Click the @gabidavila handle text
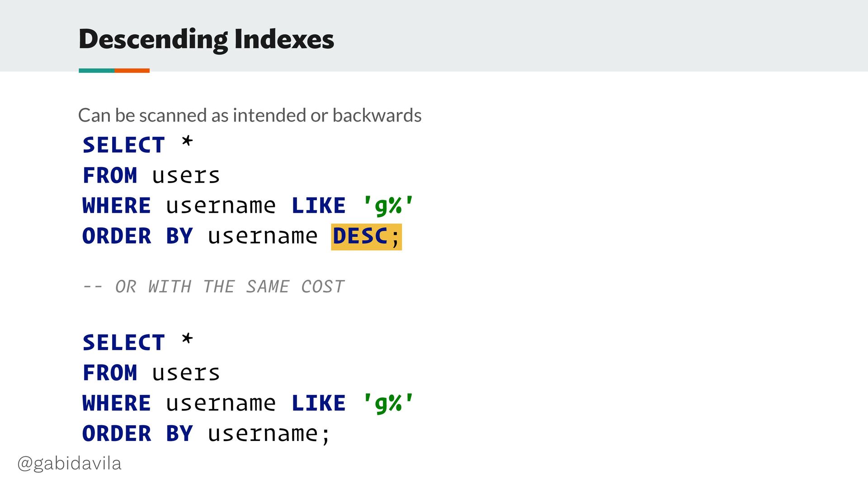Image resolution: width=868 pixels, height=488 pixels. (x=69, y=464)
